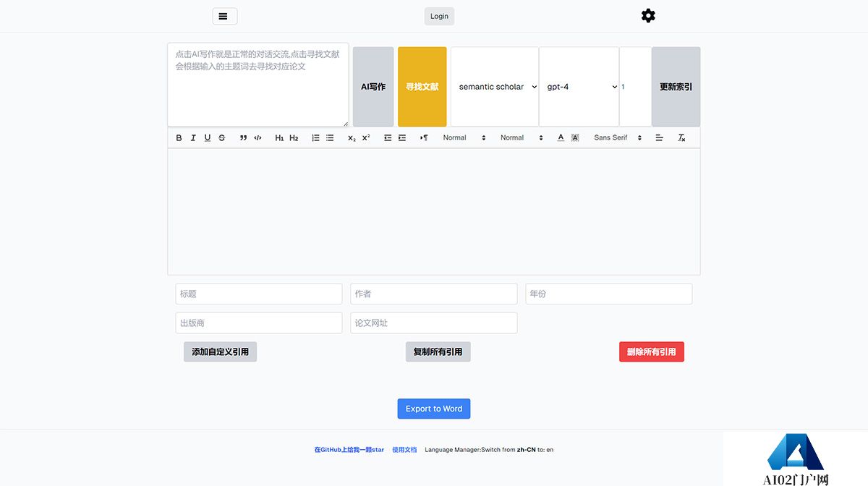Click 复制所有引用 button
This screenshot has width=868, height=486.
click(x=438, y=351)
